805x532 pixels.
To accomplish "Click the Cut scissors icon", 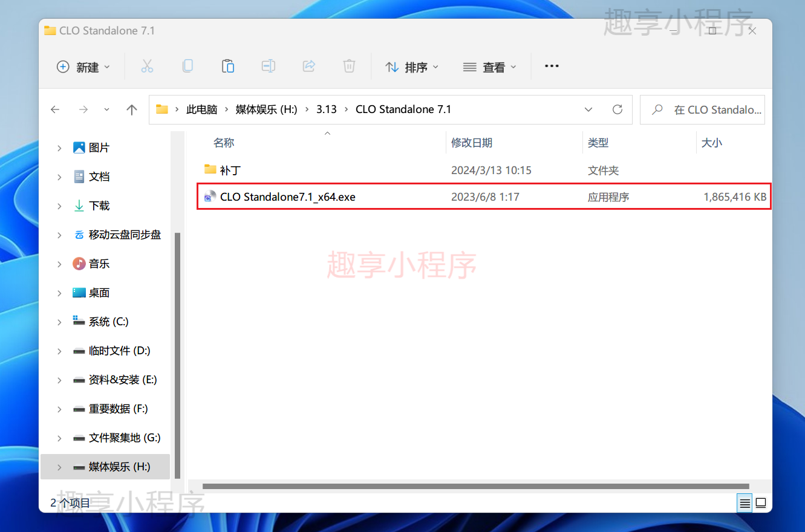I will click(x=147, y=66).
